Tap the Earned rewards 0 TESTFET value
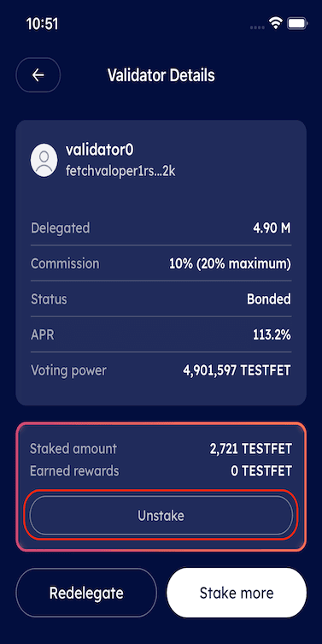 tap(261, 470)
